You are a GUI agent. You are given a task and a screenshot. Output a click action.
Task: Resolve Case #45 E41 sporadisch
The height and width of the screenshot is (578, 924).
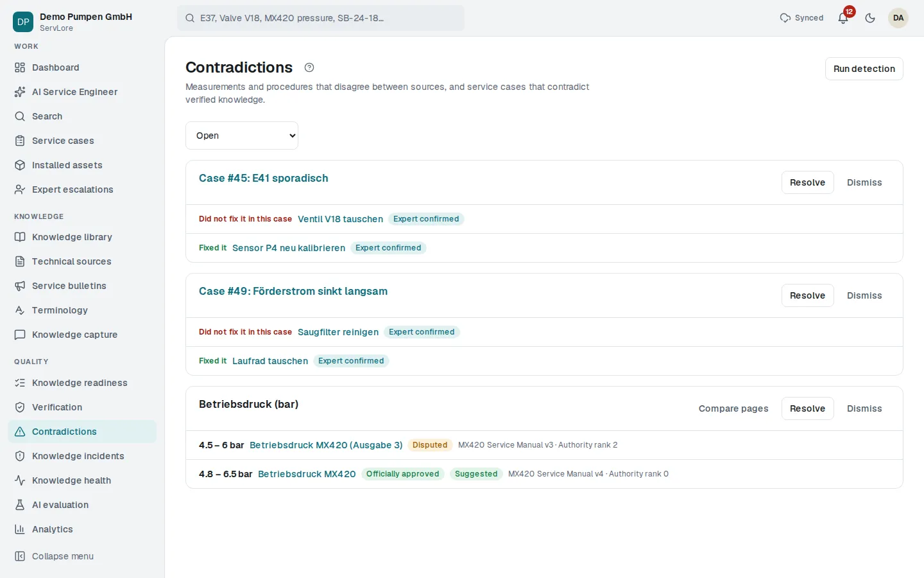(x=807, y=182)
